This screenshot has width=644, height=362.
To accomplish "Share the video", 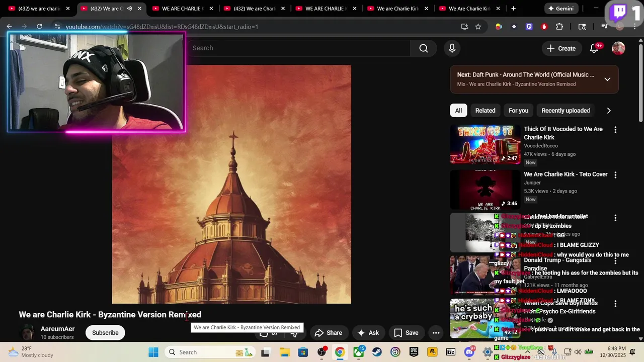I will (x=328, y=333).
